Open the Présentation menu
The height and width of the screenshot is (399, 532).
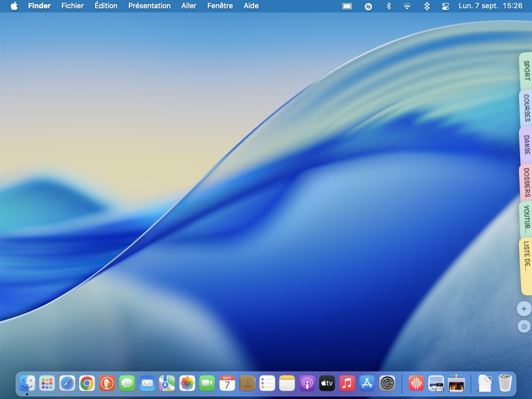coord(149,6)
